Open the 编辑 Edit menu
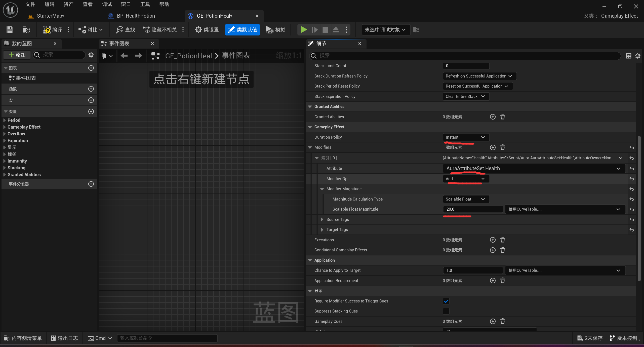Viewport: 644px width, 347px height. tap(50, 4)
